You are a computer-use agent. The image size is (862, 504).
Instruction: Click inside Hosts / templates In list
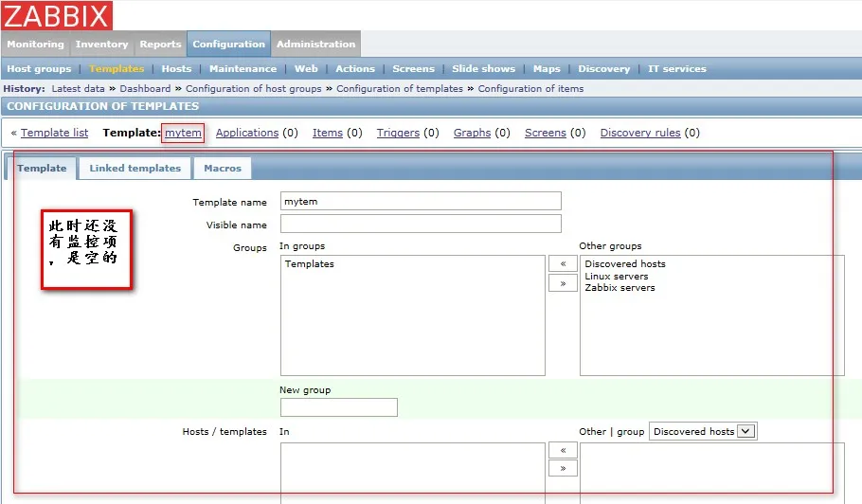point(413,474)
